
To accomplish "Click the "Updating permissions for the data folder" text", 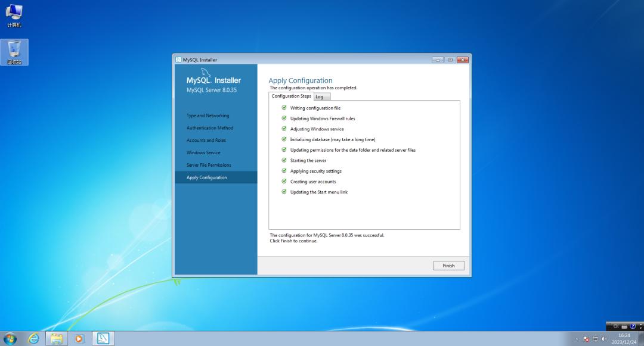I will click(353, 150).
